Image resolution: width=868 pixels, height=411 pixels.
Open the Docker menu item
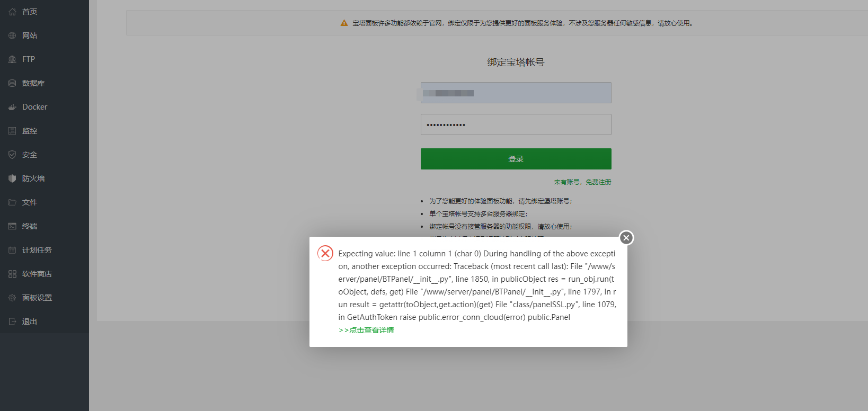[x=45, y=107]
